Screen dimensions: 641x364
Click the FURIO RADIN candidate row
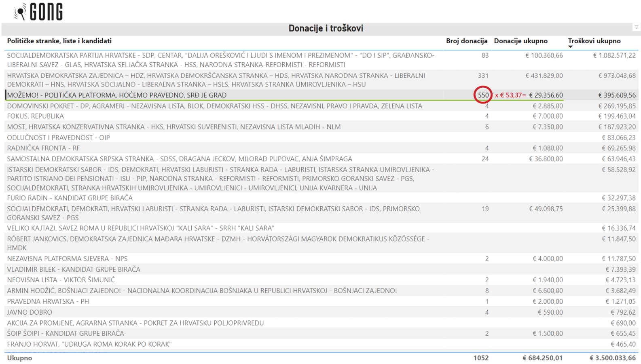(x=70, y=198)
